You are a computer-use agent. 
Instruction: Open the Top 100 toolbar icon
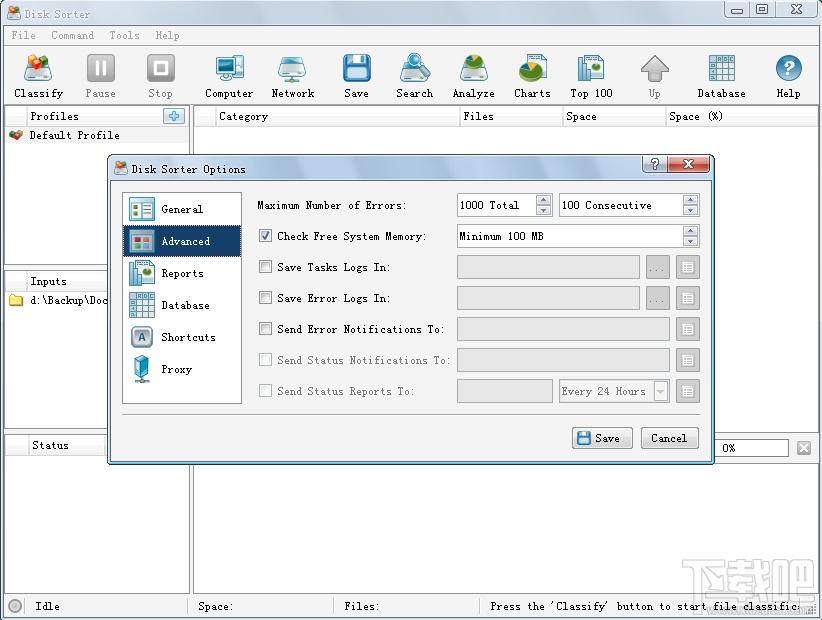591,77
